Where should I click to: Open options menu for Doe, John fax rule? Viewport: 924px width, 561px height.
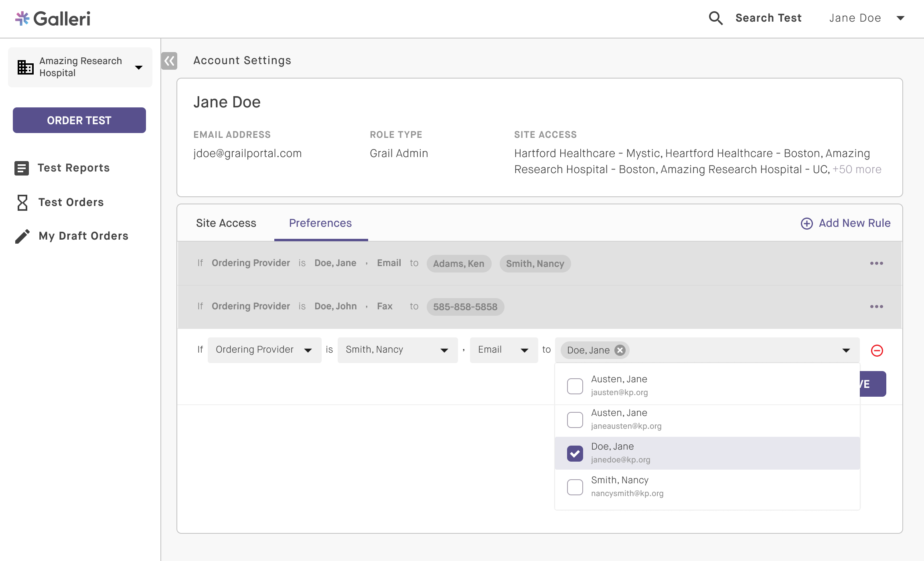876,307
